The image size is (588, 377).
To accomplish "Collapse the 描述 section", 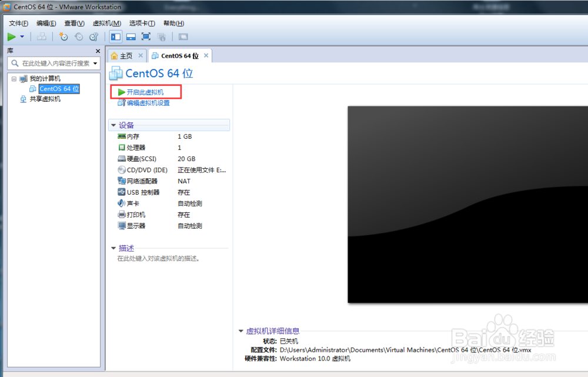I will point(113,248).
